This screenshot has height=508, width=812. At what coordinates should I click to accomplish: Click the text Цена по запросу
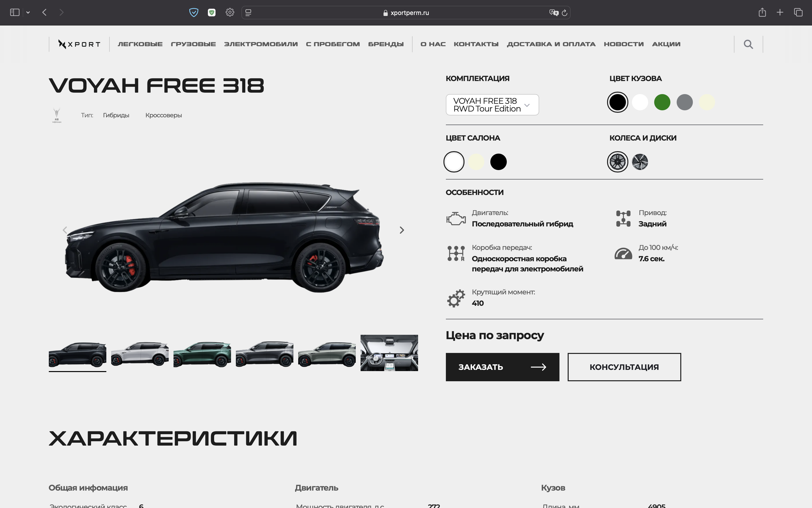tap(495, 335)
